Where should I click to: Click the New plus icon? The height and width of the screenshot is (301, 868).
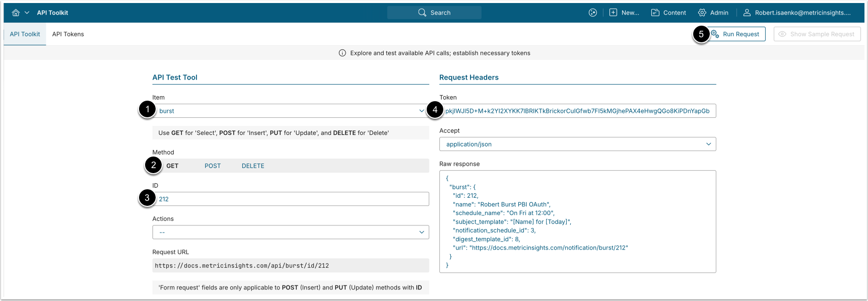coord(613,13)
